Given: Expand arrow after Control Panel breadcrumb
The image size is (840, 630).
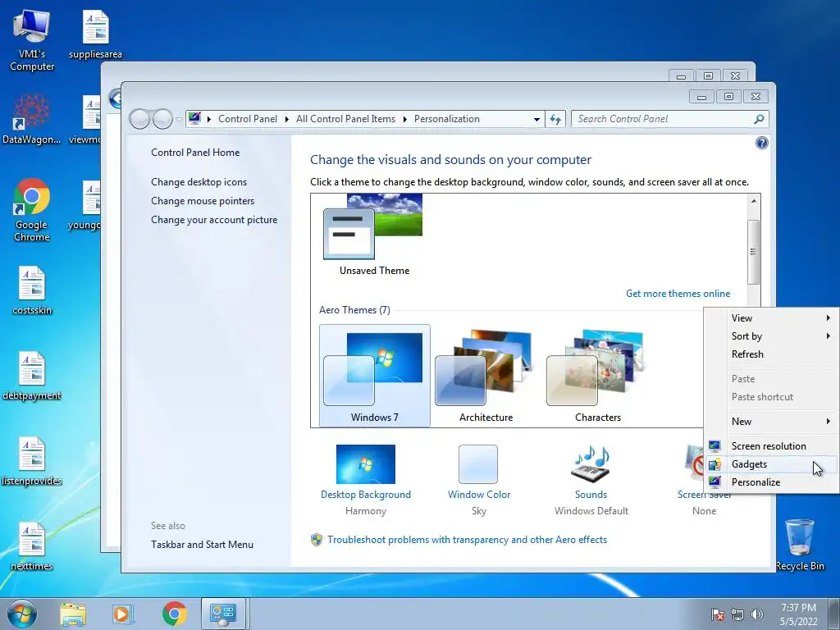Looking at the screenshot, I should click(x=286, y=119).
